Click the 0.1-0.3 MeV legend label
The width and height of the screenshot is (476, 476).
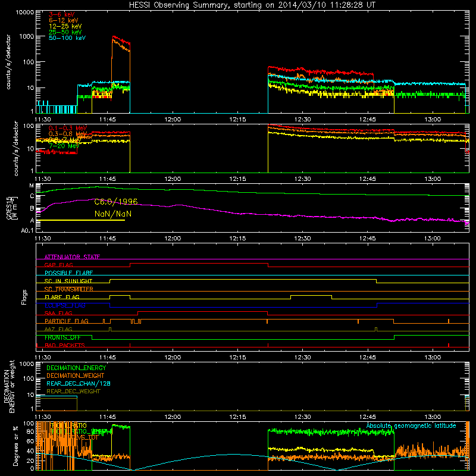68,128
